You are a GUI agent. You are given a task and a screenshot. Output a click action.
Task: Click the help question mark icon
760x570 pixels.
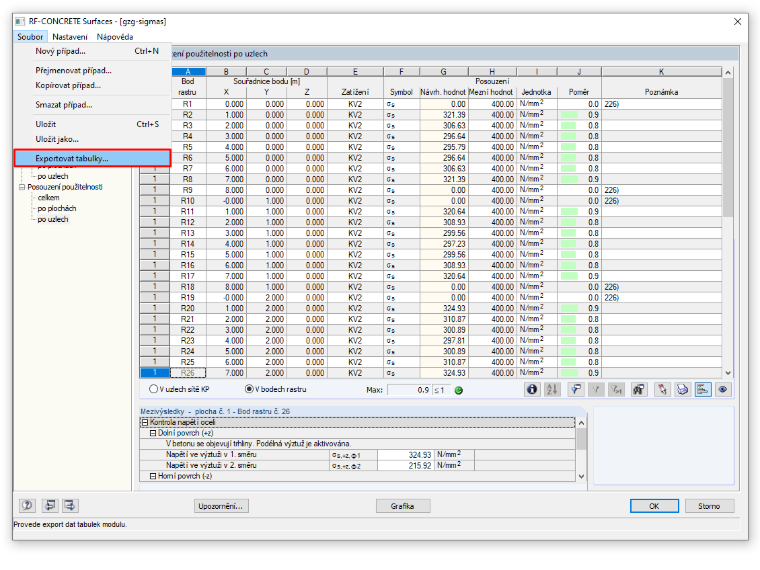(27, 506)
